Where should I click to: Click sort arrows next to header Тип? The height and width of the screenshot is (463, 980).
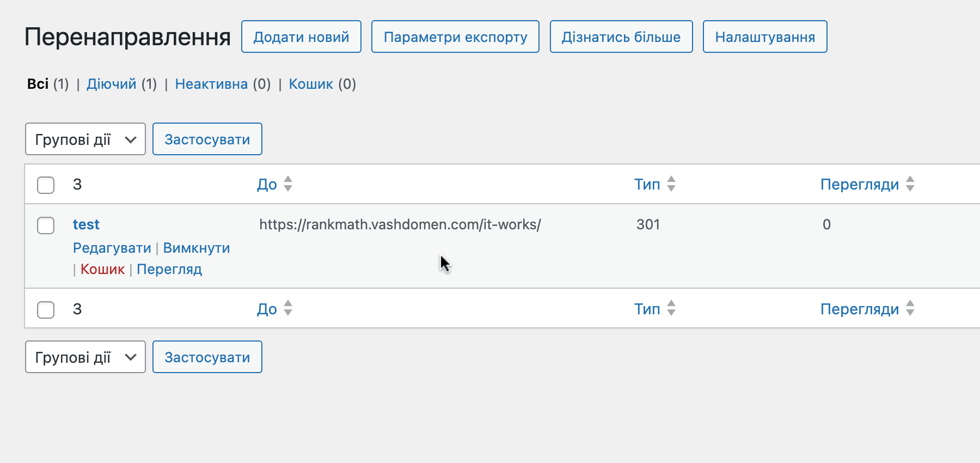671,184
